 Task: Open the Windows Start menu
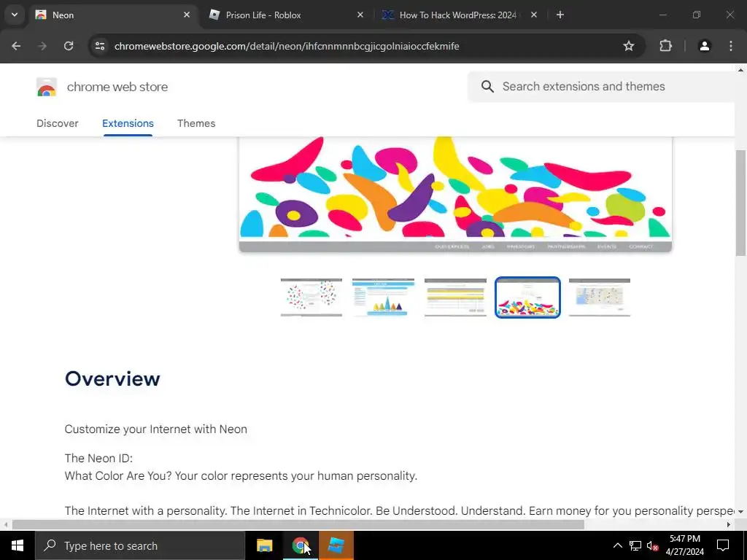tap(18, 545)
